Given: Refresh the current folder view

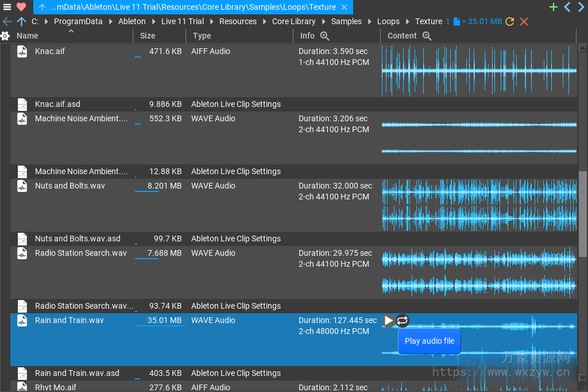Looking at the screenshot, I should (x=509, y=21).
